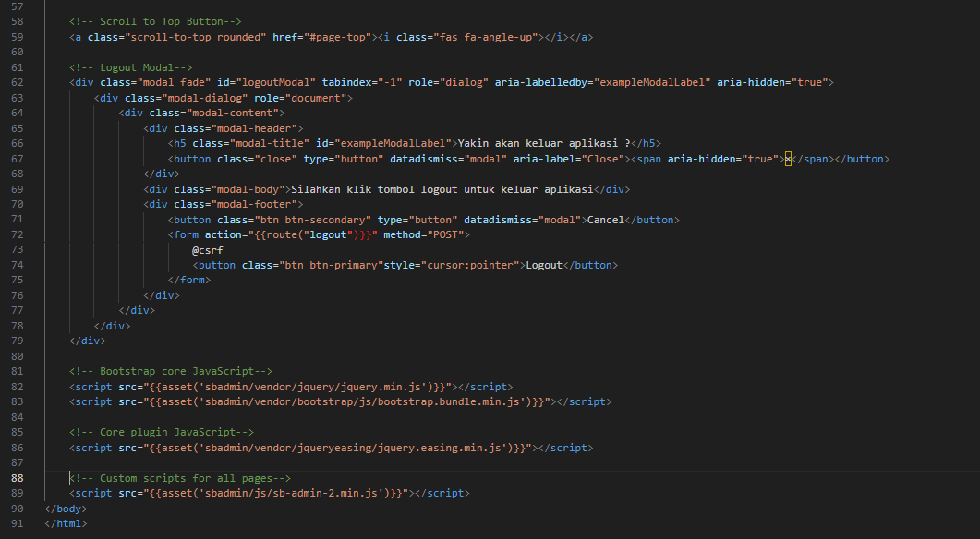This screenshot has height=539, width=980.
Task: Click the jquery.min.js asset path
Action: (x=310, y=387)
